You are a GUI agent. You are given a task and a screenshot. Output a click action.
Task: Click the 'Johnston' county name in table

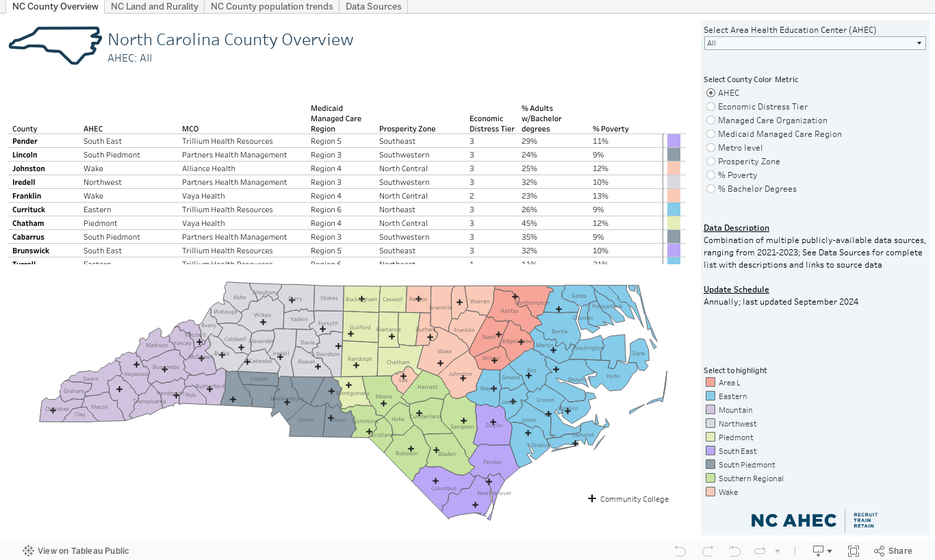[29, 168]
